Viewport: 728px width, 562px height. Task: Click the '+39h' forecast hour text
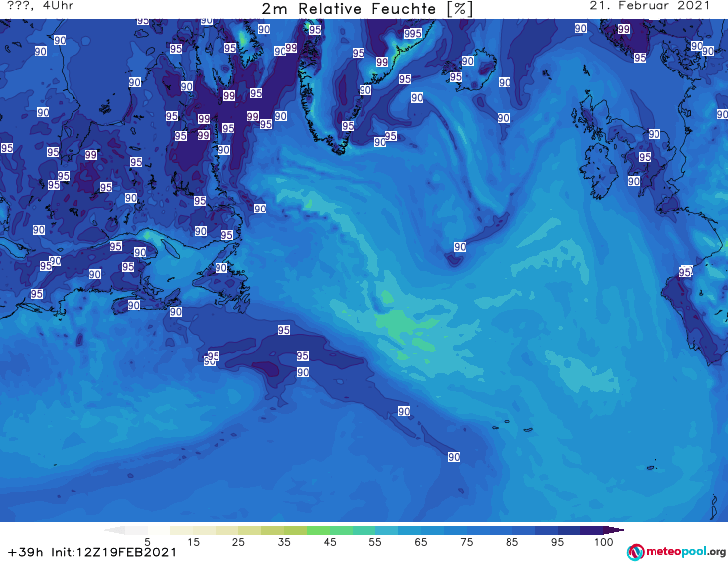tap(26, 552)
